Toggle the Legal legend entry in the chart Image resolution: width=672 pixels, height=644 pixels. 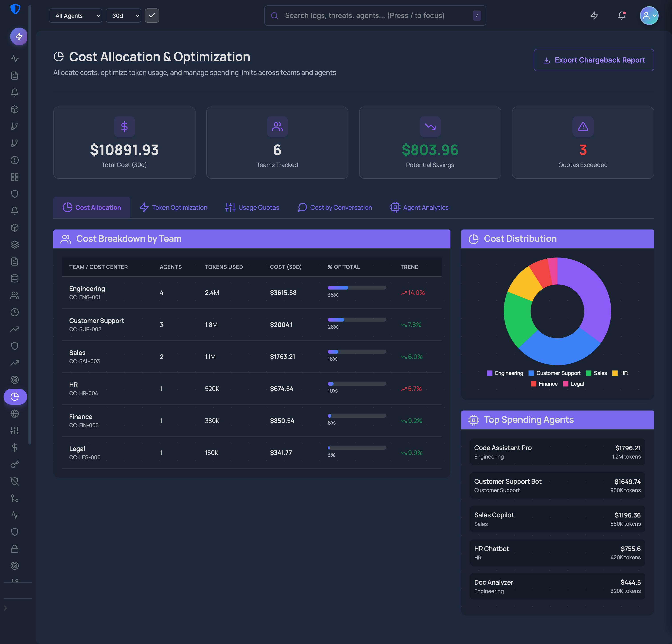coord(573,384)
